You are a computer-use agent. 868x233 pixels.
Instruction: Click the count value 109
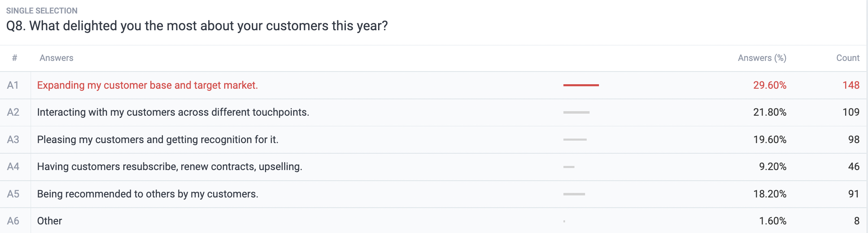click(x=851, y=112)
